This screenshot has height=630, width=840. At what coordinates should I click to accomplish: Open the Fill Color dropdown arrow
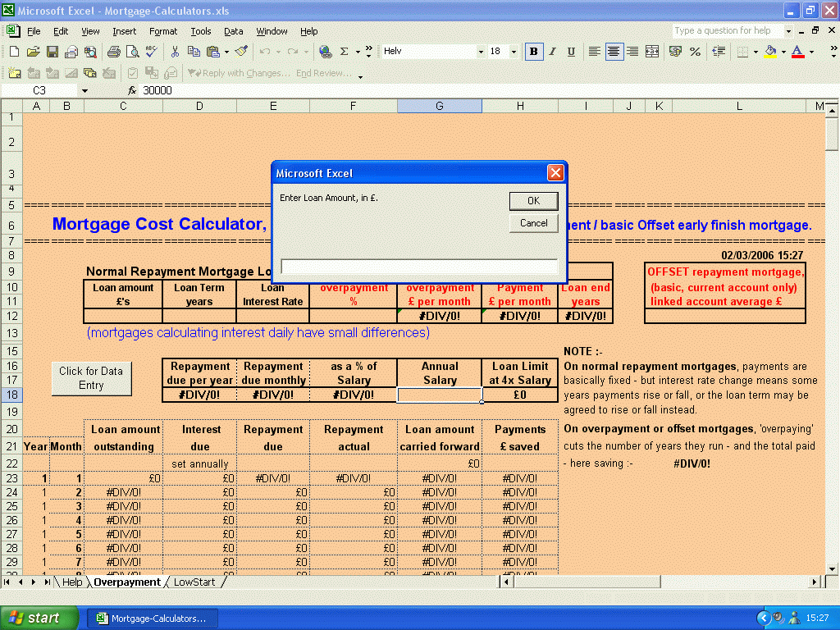[783, 52]
